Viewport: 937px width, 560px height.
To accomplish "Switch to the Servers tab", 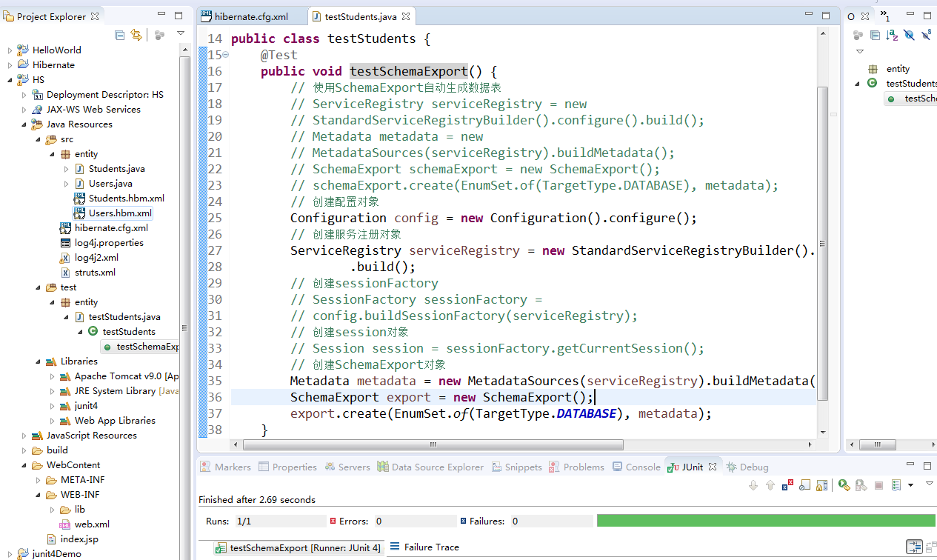I will coord(347,467).
